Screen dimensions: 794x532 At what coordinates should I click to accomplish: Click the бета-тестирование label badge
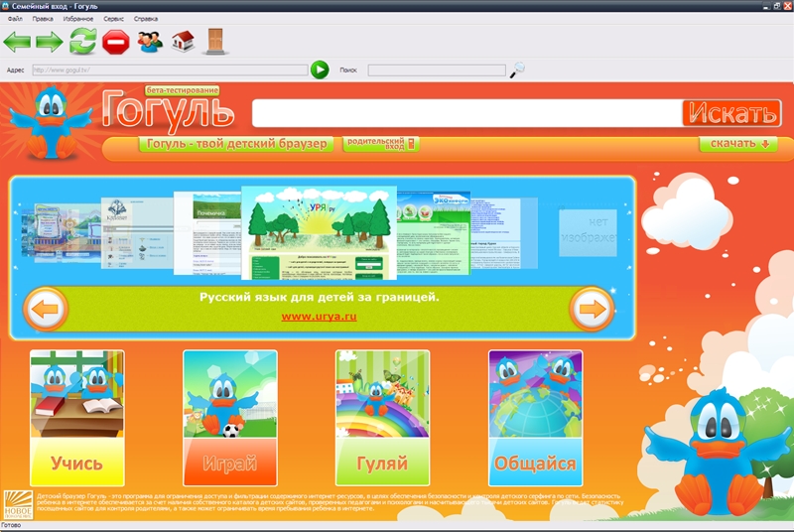183,90
